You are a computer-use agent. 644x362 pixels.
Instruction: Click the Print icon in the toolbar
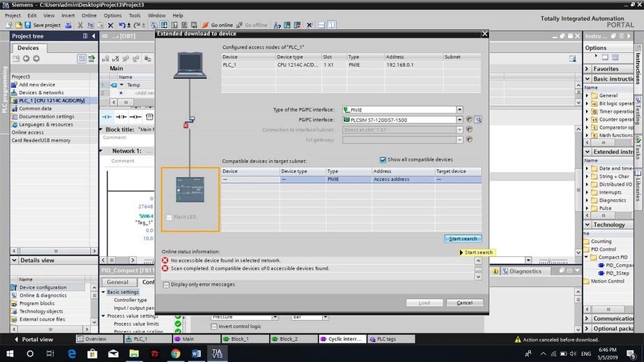pos(70,25)
